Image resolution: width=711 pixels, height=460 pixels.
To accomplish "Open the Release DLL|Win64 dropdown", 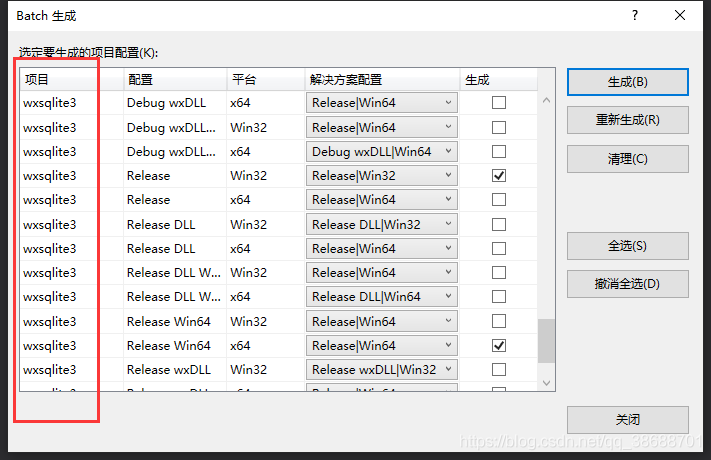I will pyautogui.click(x=382, y=297).
